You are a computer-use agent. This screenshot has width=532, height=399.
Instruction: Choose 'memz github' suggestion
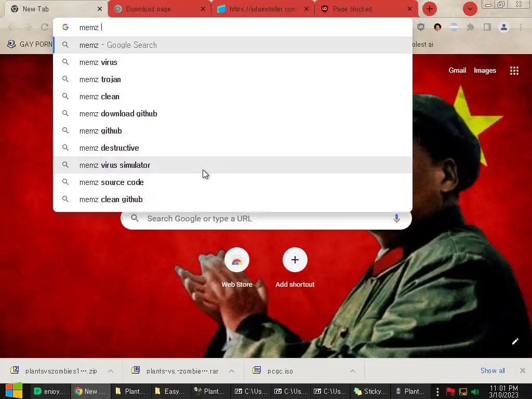tap(233, 131)
